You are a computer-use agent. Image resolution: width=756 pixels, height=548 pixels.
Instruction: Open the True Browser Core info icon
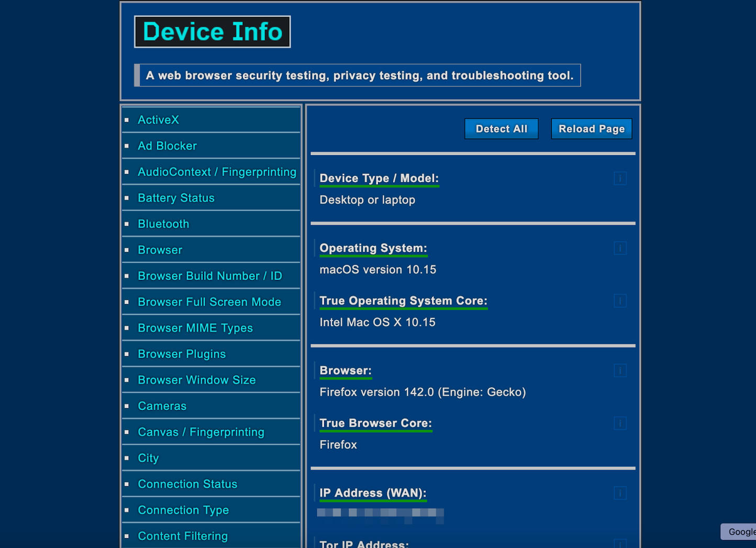tap(620, 423)
